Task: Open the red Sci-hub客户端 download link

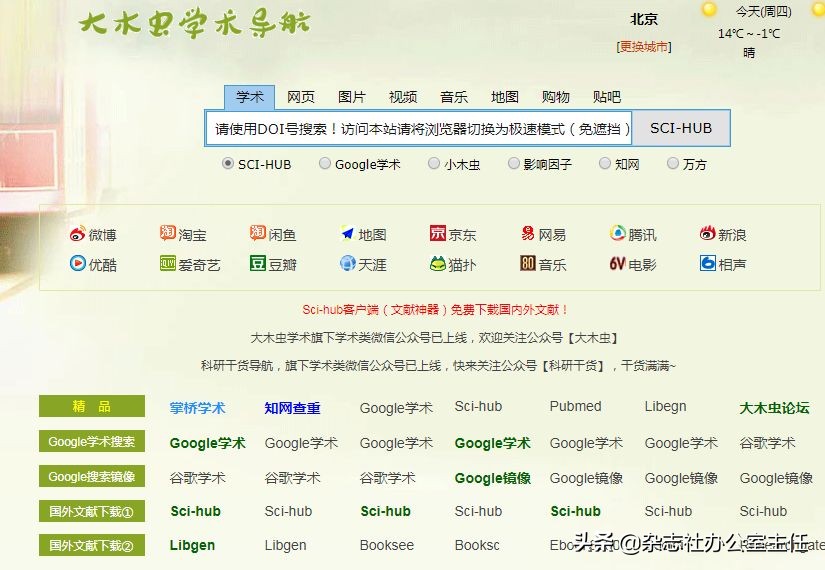Action: (x=435, y=309)
